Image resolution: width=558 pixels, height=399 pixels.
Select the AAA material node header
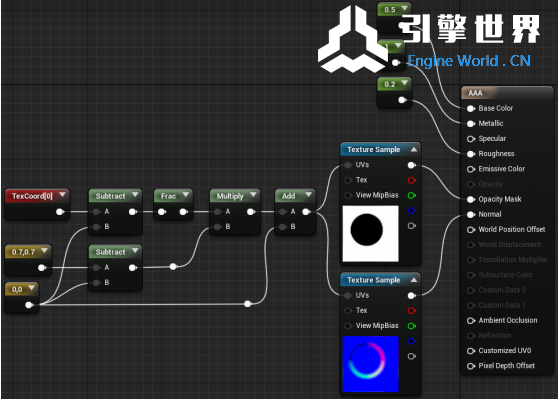507,93
